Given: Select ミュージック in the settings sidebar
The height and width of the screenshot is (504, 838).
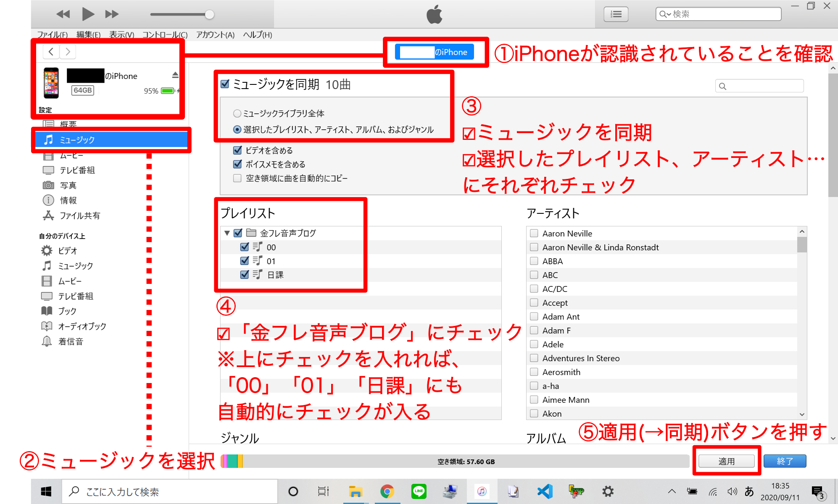Looking at the screenshot, I should pyautogui.click(x=111, y=140).
